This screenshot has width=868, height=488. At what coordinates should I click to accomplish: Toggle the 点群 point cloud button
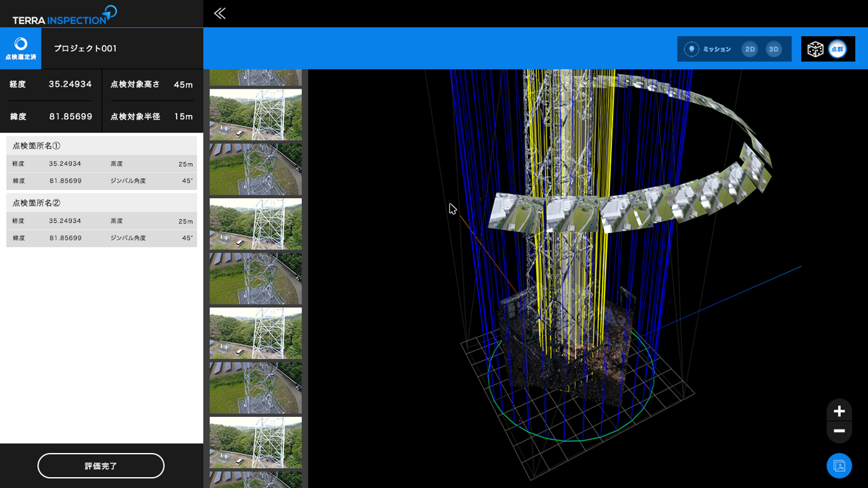(x=837, y=49)
